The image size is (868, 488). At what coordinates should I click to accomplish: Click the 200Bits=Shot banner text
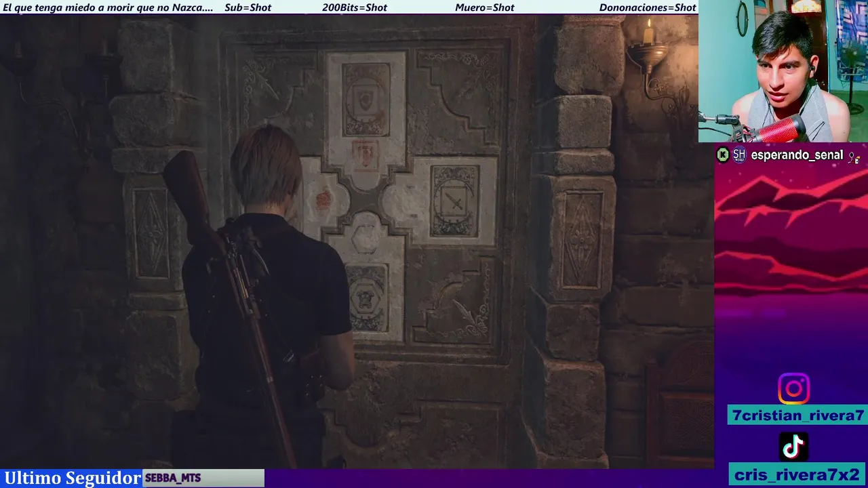(355, 7)
